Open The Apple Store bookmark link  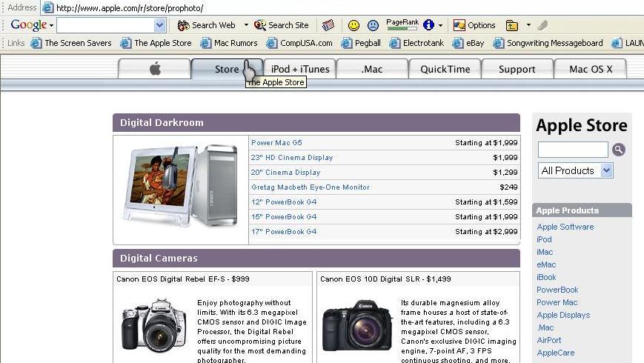156,43
